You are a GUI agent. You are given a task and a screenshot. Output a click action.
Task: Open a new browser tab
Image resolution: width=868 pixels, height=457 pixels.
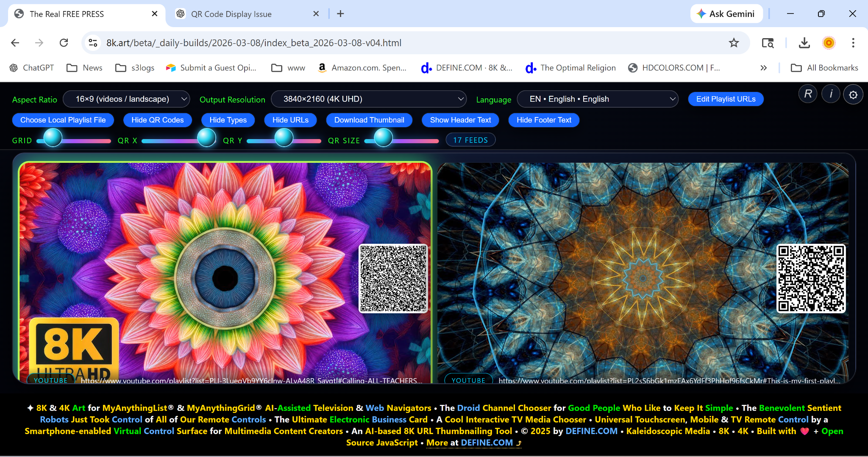(x=340, y=14)
